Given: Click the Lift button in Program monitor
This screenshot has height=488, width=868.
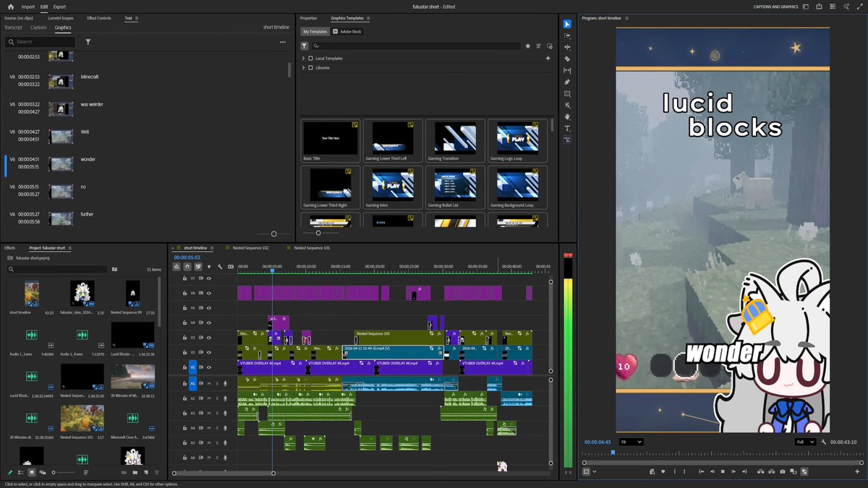Looking at the screenshot, I should click(x=760, y=471).
